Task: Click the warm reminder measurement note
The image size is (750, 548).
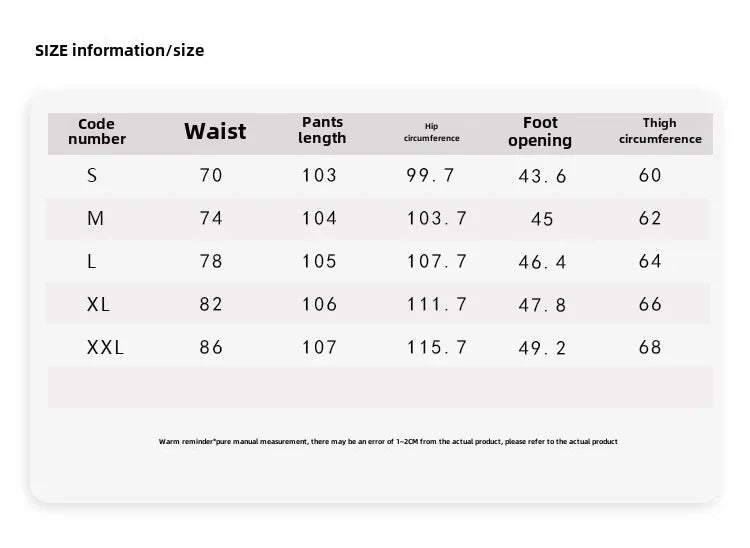Action: pos(388,441)
